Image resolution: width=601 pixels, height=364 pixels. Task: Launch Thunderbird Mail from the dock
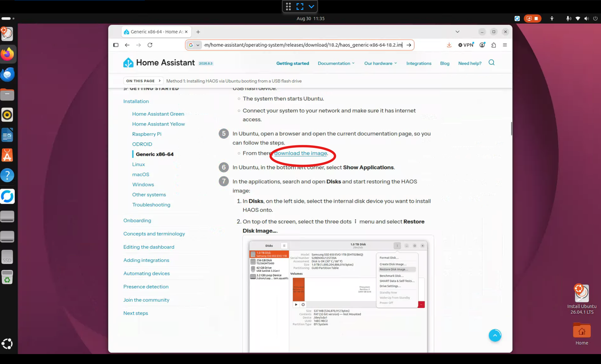coord(7,74)
